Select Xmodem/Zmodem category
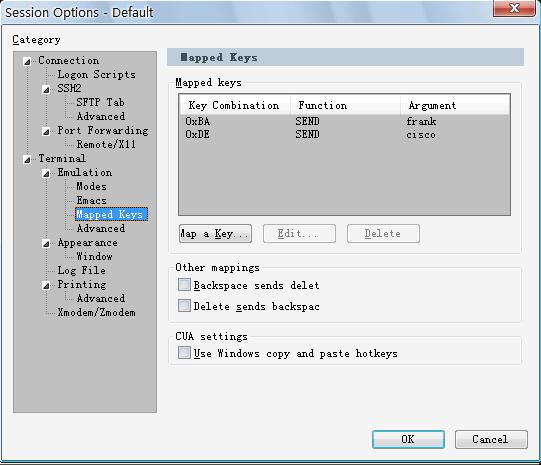The height and width of the screenshot is (465, 541). tap(96, 312)
